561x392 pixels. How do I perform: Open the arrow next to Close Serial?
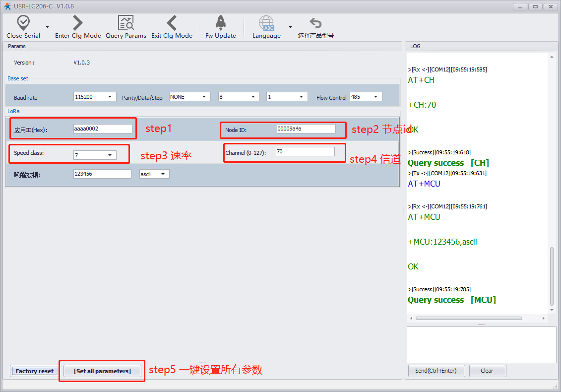coord(48,27)
